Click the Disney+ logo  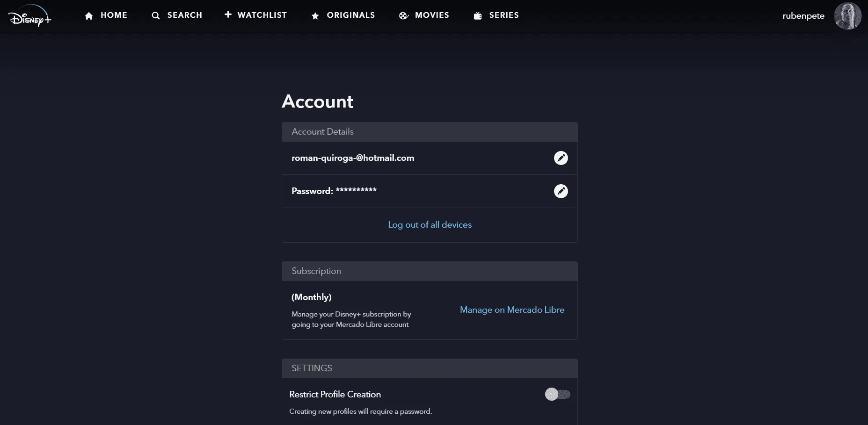(x=30, y=16)
